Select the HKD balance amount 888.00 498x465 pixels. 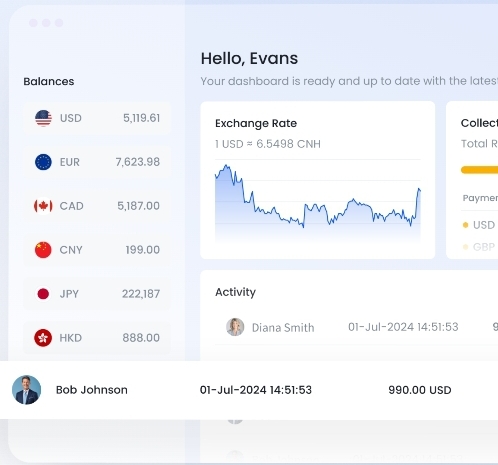141,338
